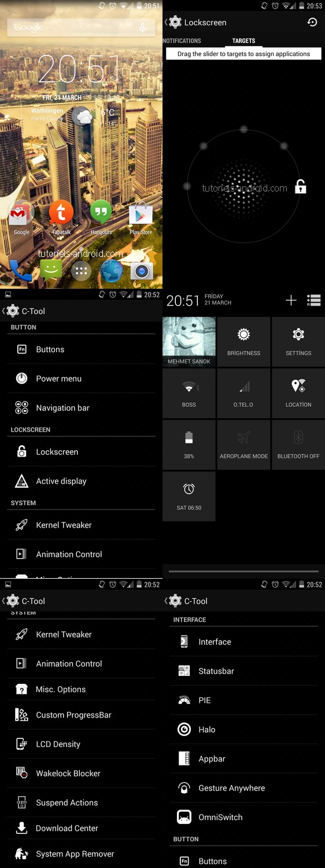Viewport: 325px width, 868px height.
Task: Launch the Hangouts app
Action: click(x=101, y=217)
